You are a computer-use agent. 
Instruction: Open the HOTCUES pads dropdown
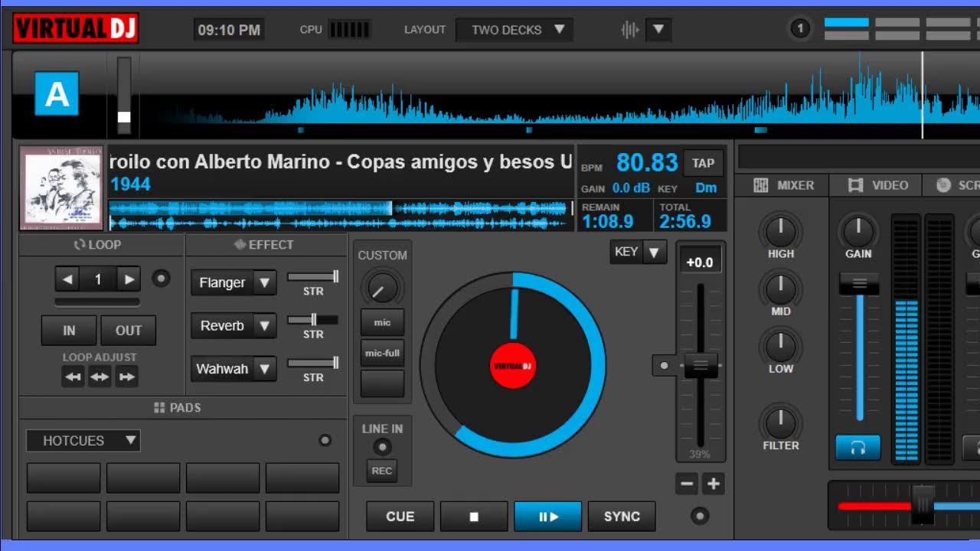(x=83, y=440)
